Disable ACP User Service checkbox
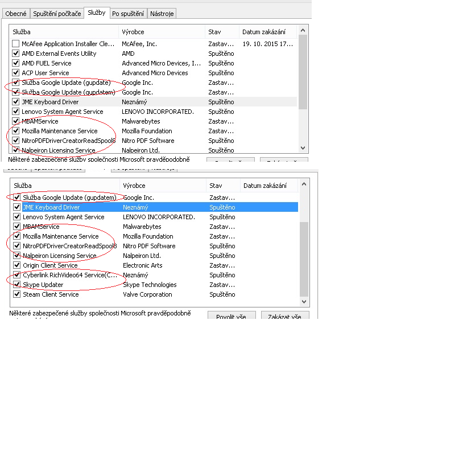The image size is (467, 476). (16, 73)
